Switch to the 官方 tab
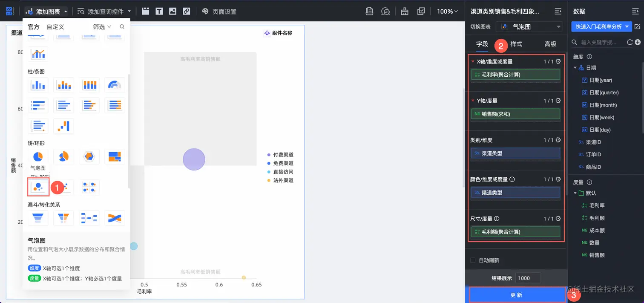 point(34,27)
